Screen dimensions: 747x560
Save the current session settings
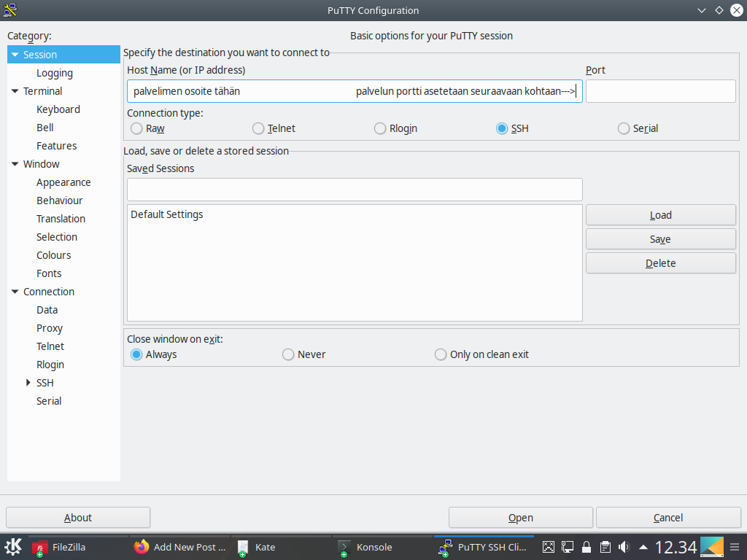[661, 239]
